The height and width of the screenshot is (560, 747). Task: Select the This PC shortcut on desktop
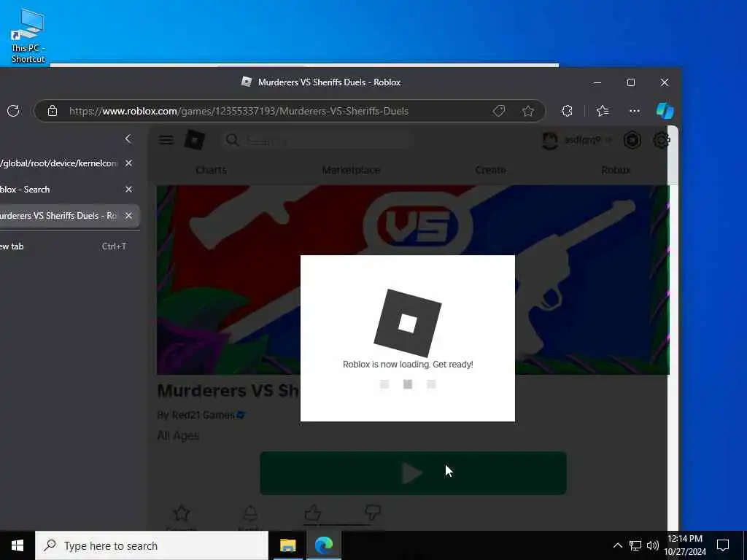pyautogui.click(x=28, y=36)
